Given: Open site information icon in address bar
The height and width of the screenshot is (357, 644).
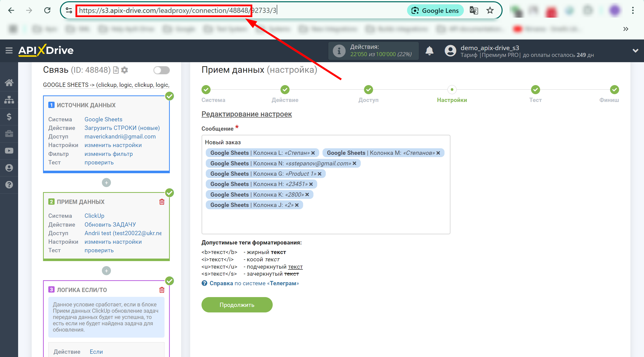Looking at the screenshot, I should (x=69, y=10).
